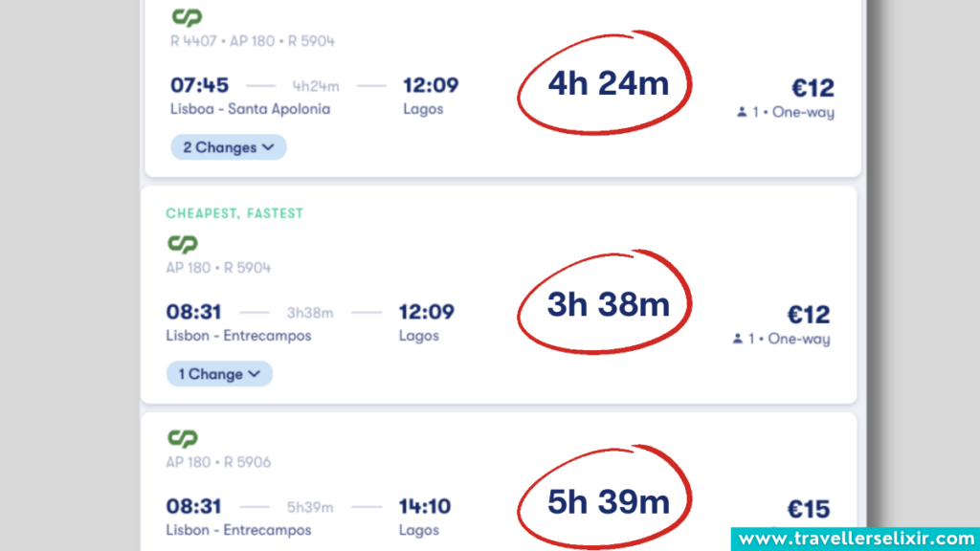Expand the 2 Changes dropdown
Image resolution: width=980 pixels, height=551 pixels.
[229, 147]
